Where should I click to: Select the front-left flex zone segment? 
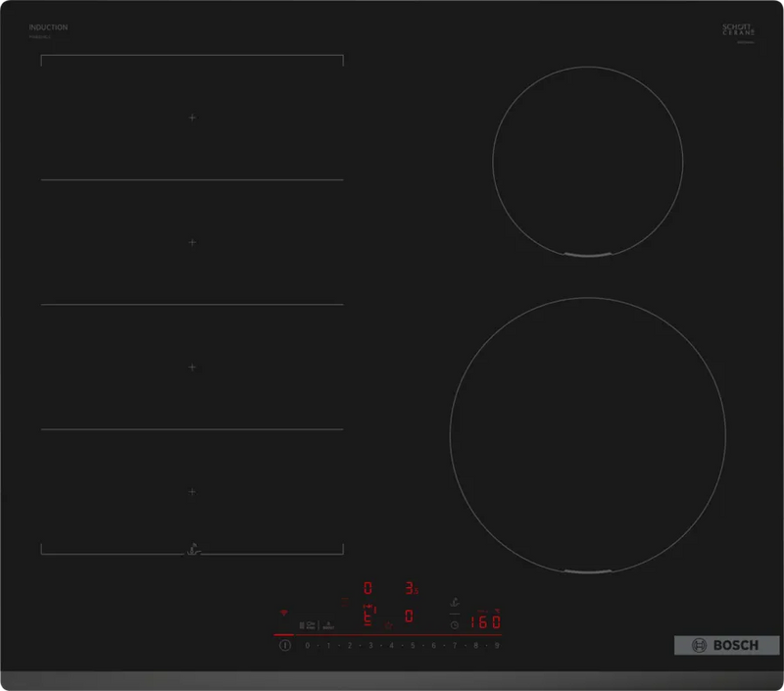[191, 490]
